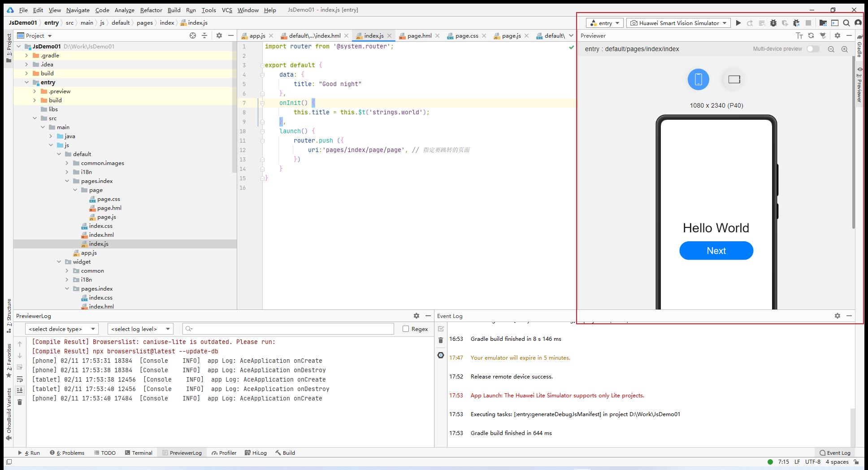Run the app with the green play icon
The height and width of the screenshot is (470, 868).
[x=738, y=23]
